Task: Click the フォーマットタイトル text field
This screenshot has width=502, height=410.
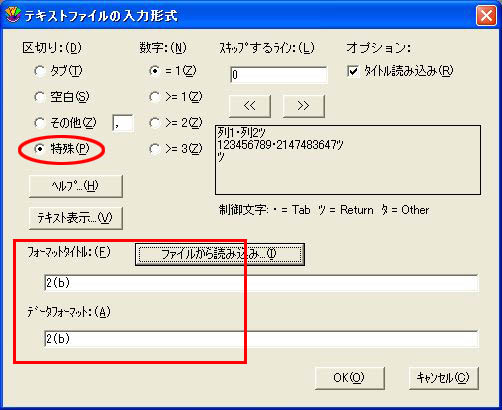Action: [261, 283]
